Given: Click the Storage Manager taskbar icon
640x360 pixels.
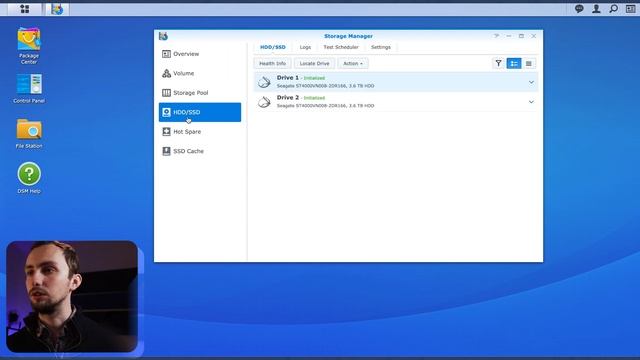Looking at the screenshot, I should [x=57, y=9].
